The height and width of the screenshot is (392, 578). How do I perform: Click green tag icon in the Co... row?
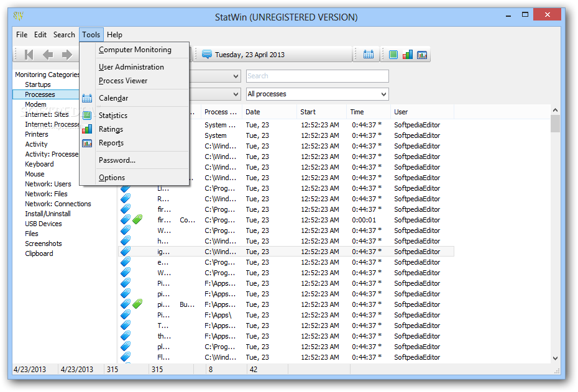(x=137, y=219)
